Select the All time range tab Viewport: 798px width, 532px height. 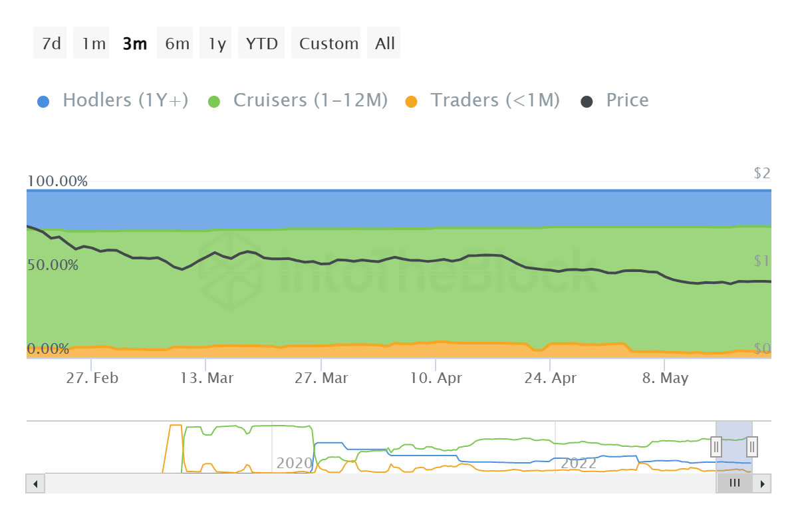click(384, 43)
